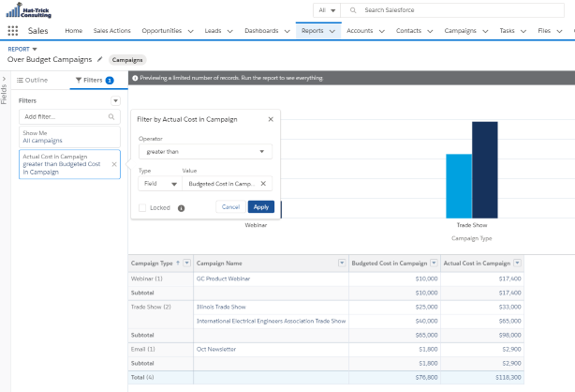Open the greater than Operator dropdown
Image resolution: width=575 pixels, height=392 pixels.
[x=205, y=151]
